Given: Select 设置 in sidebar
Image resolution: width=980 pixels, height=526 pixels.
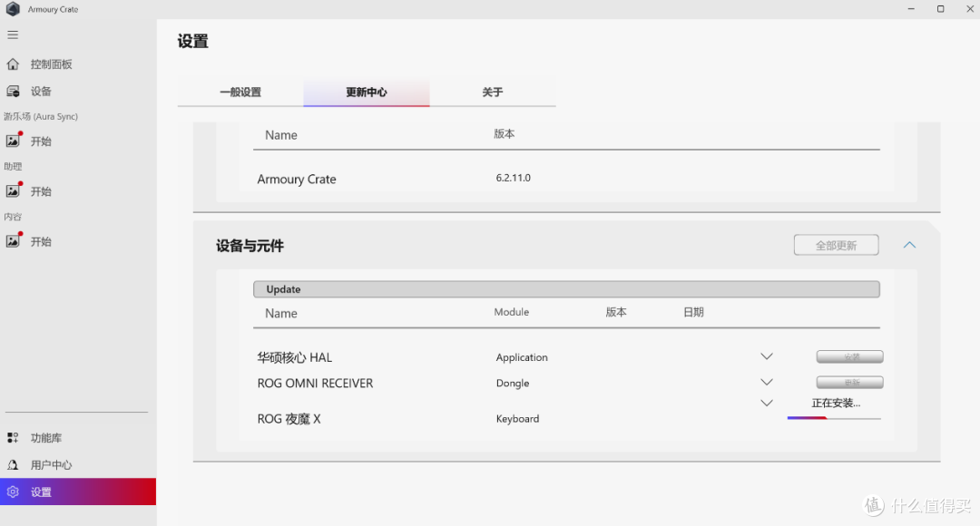Looking at the screenshot, I should click(77, 492).
